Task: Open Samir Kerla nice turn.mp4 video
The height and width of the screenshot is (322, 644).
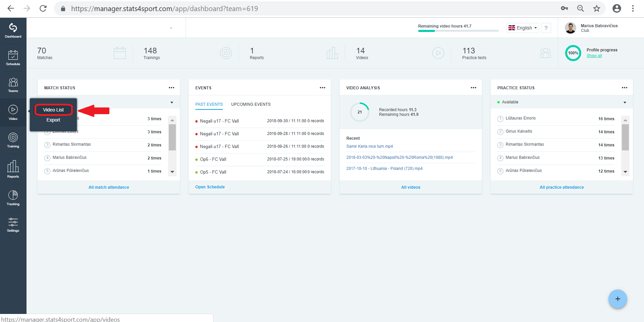Action: (369, 146)
